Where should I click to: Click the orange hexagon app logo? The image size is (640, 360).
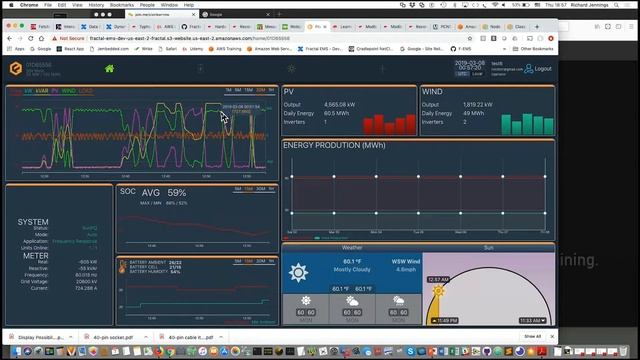click(16, 68)
